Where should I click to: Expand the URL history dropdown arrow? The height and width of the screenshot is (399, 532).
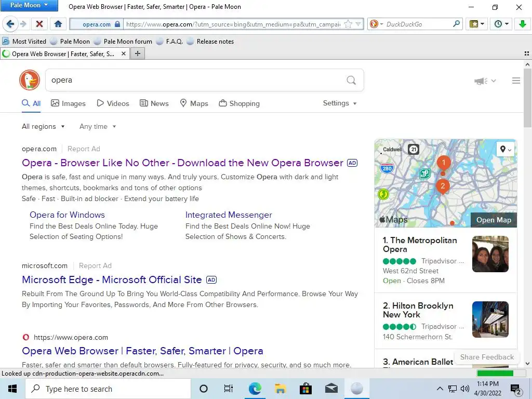pos(358,24)
